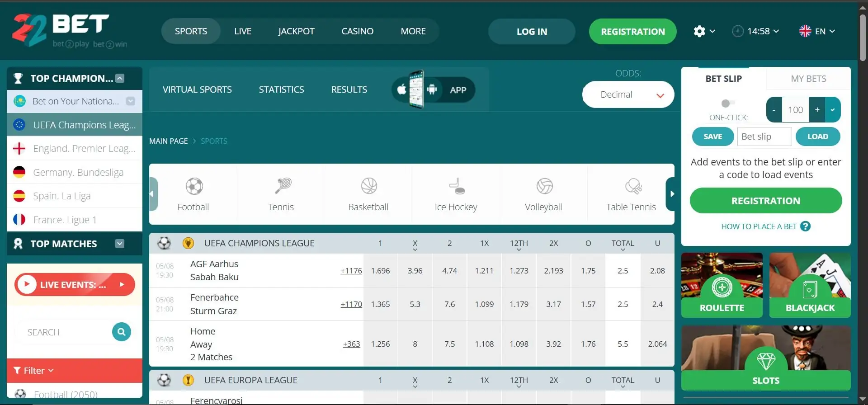Click the Bet slip code input field

tap(764, 137)
